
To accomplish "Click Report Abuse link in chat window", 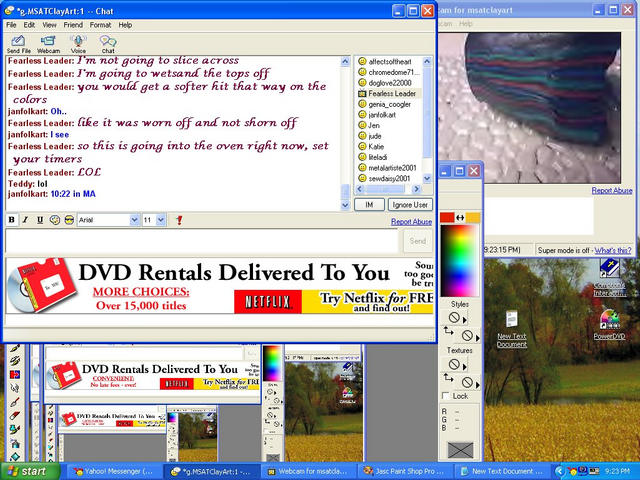I will [x=411, y=222].
